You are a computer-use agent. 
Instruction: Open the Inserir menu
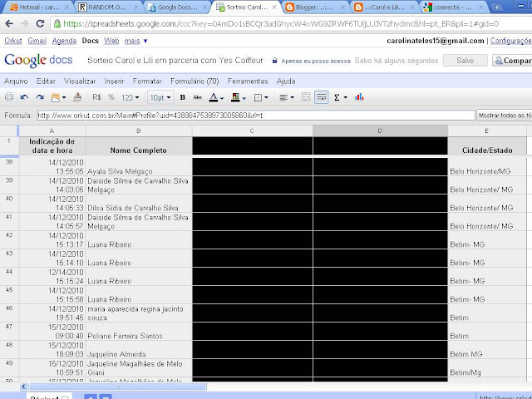coord(114,81)
